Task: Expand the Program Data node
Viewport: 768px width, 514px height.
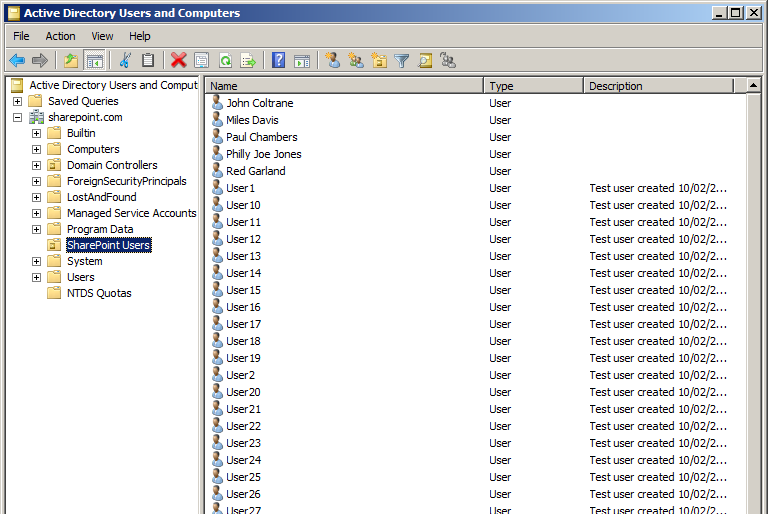Action: (36, 229)
